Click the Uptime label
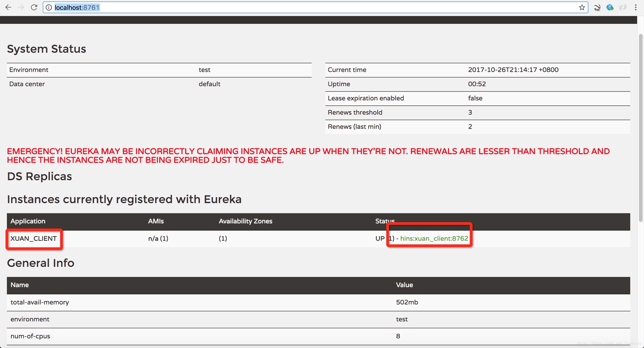Screen dimensions: 644x348 pyautogui.click(x=339, y=84)
